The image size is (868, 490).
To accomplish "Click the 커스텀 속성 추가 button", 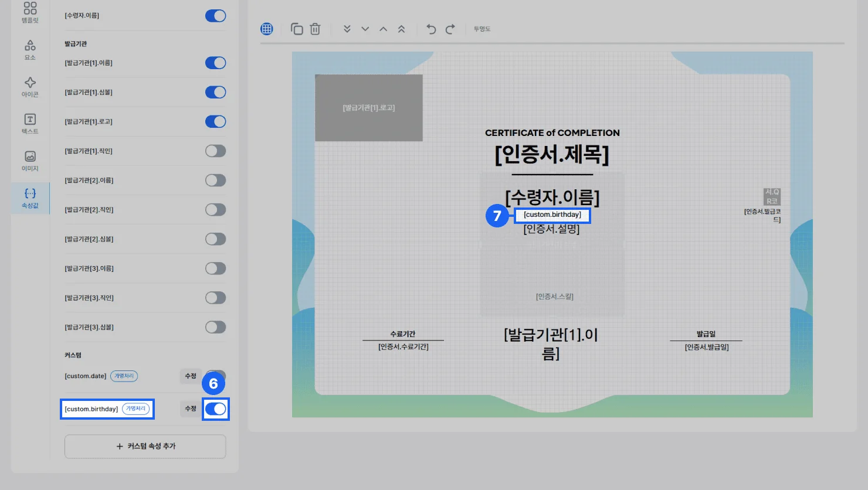I will [145, 447].
